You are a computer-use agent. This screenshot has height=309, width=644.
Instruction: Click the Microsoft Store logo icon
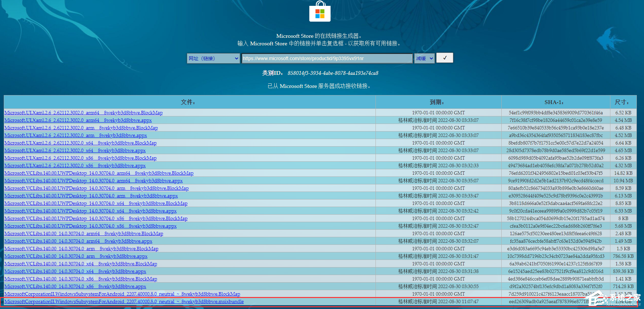click(x=320, y=12)
